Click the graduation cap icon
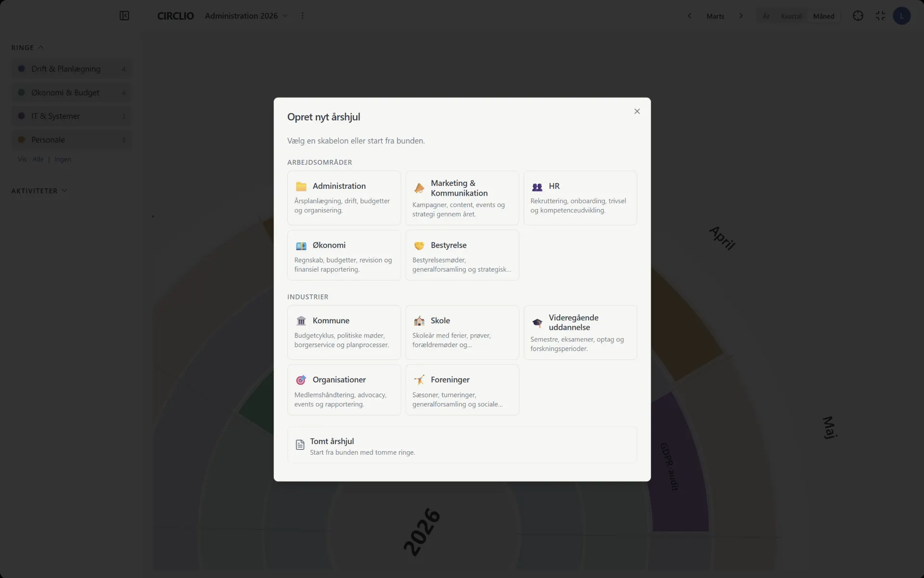 (537, 322)
